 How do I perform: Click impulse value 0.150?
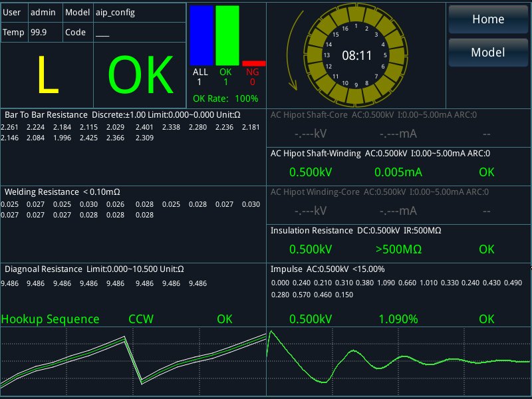click(x=344, y=295)
